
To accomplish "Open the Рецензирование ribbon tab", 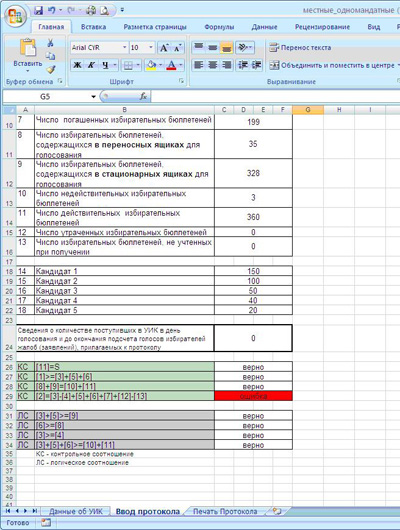I will pyautogui.click(x=322, y=27).
